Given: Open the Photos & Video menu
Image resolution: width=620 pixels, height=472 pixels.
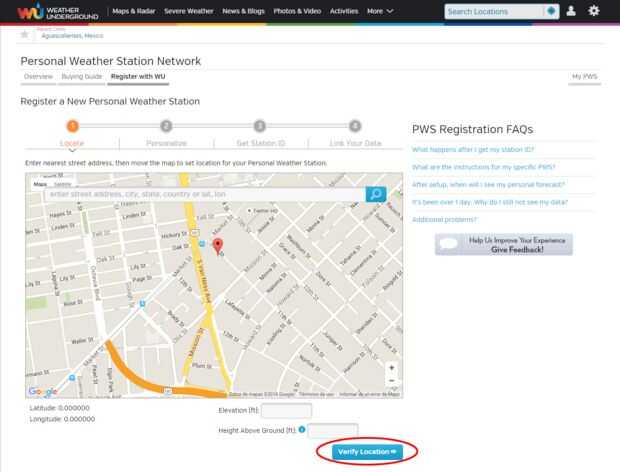Looking at the screenshot, I should pyautogui.click(x=297, y=11).
